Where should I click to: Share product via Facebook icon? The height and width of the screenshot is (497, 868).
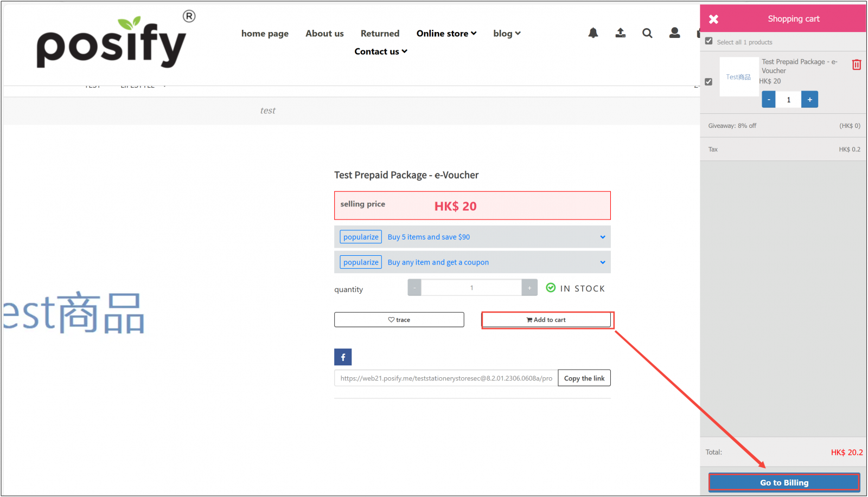pyautogui.click(x=343, y=357)
